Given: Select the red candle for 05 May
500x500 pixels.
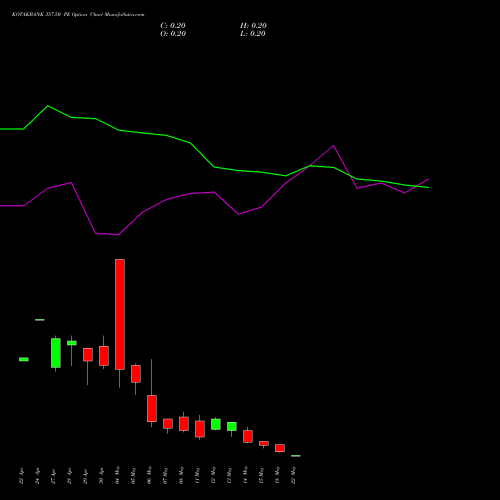Looking at the screenshot, I should pyautogui.click(x=136, y=374).
